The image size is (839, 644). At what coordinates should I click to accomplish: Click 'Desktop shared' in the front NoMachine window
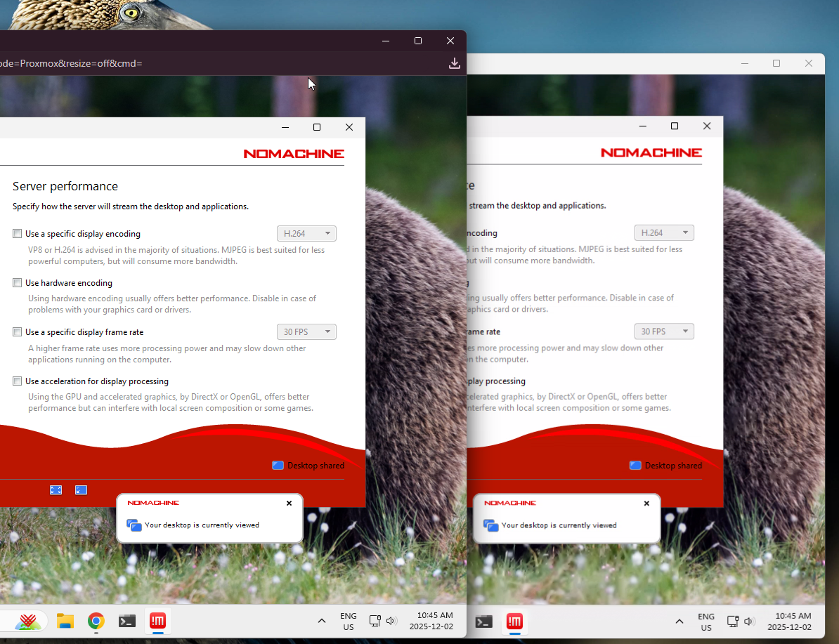[308, 466]
